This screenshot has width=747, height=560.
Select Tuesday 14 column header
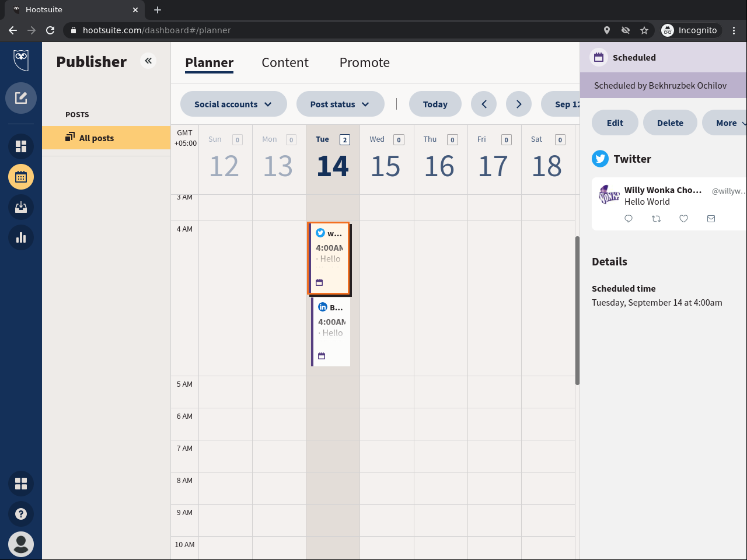point(333,159)
